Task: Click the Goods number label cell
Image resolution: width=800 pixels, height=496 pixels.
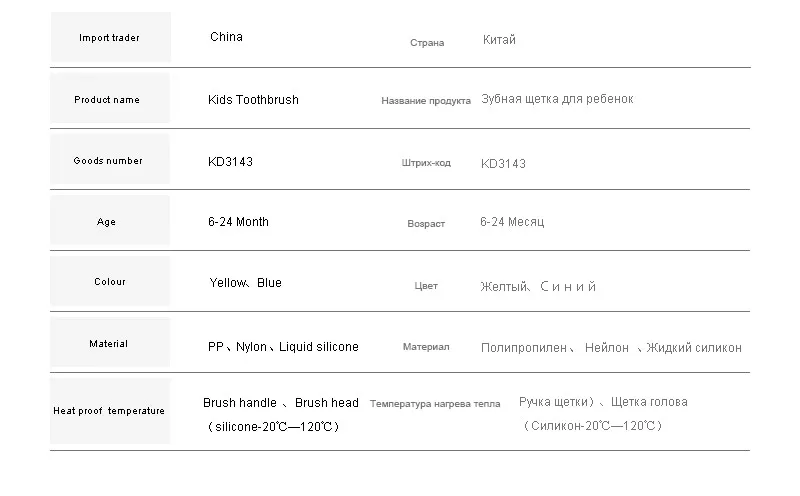Action: pyautogui.click(x=110, y=159)
